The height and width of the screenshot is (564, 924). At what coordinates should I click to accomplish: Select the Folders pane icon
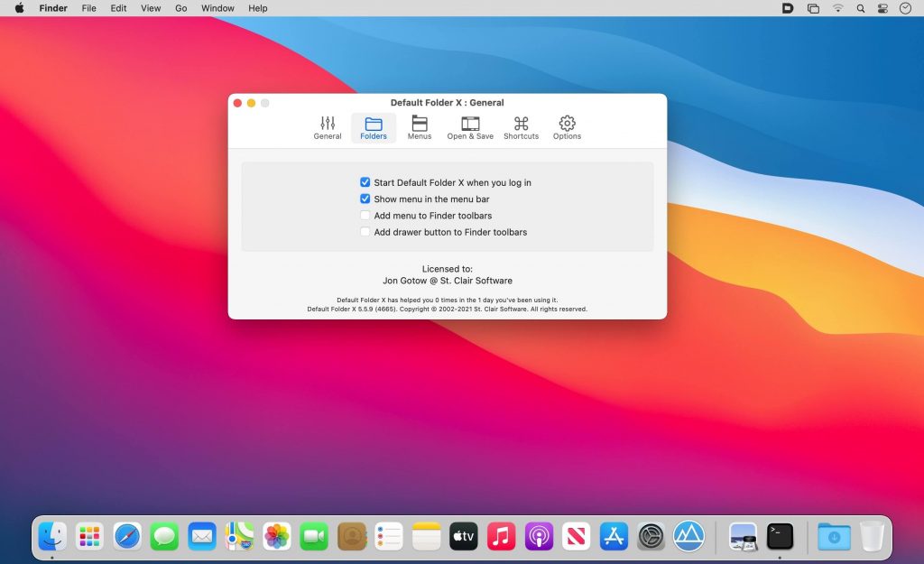click(x=373, y=127)
